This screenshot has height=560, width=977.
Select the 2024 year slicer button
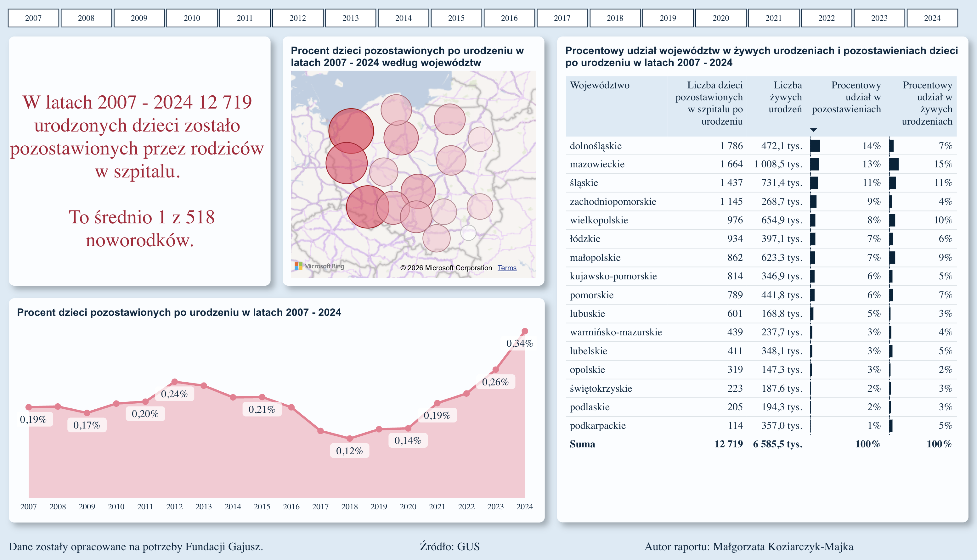click(932, 18)
